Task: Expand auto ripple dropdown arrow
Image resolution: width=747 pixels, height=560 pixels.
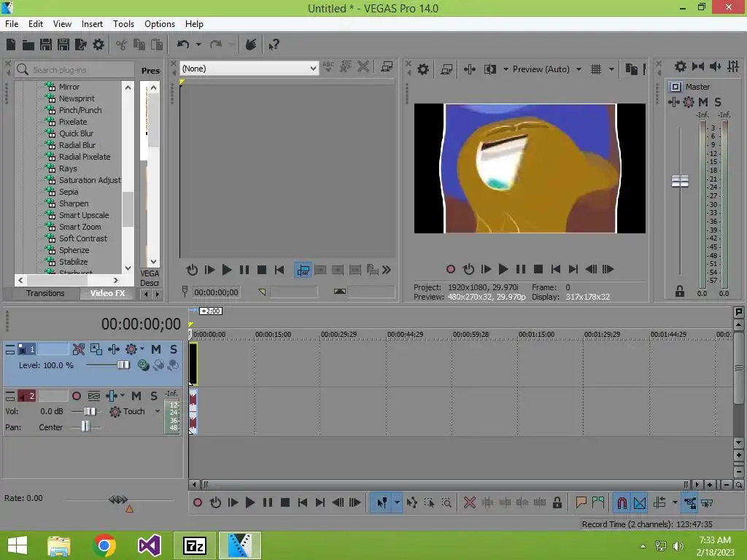Action: [675, 503]
